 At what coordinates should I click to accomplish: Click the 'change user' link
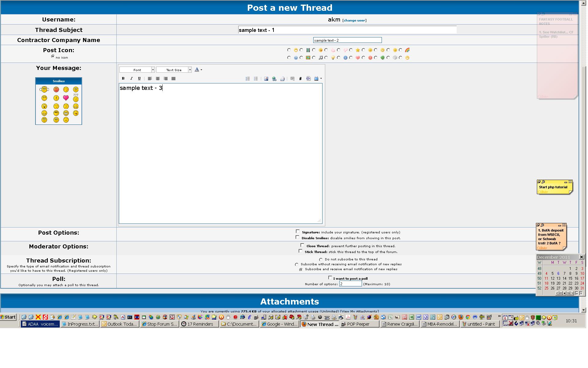tap(354, 21)
